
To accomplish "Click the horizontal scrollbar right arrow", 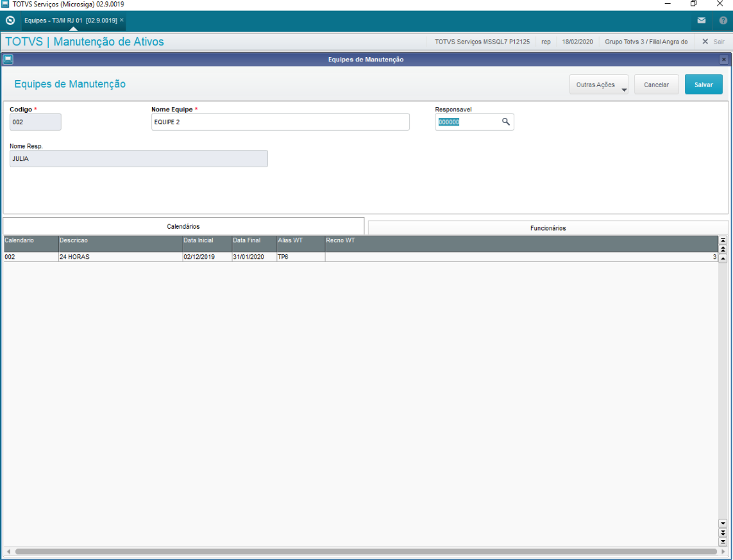I will (723, 552).
